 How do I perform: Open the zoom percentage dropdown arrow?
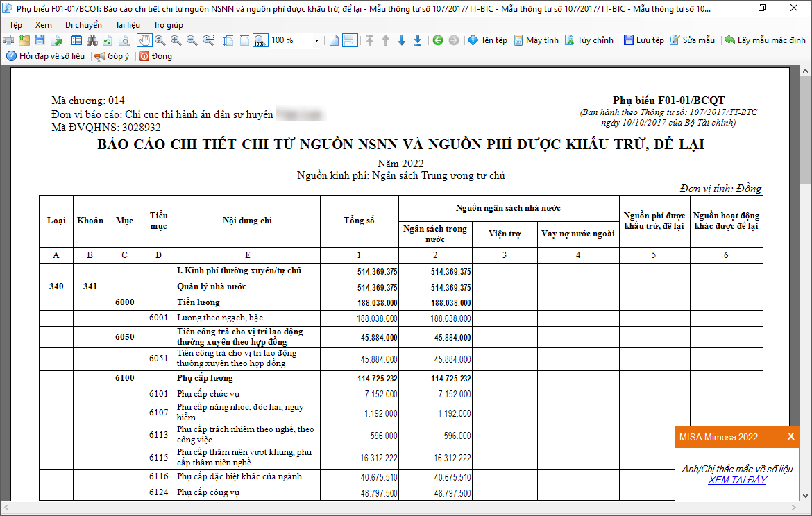pos(316,40)
